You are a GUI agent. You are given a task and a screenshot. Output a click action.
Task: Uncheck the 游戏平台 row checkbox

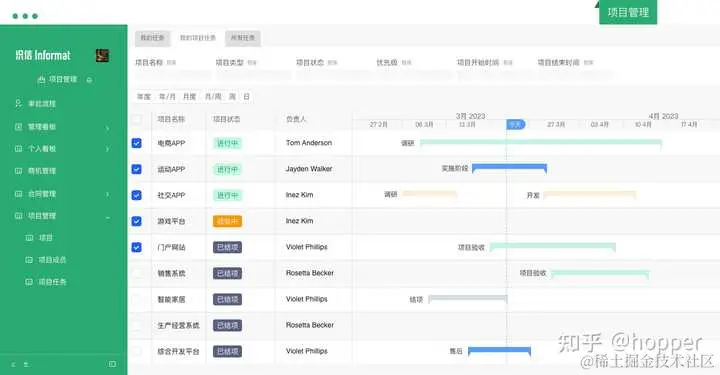click(137, 221)
